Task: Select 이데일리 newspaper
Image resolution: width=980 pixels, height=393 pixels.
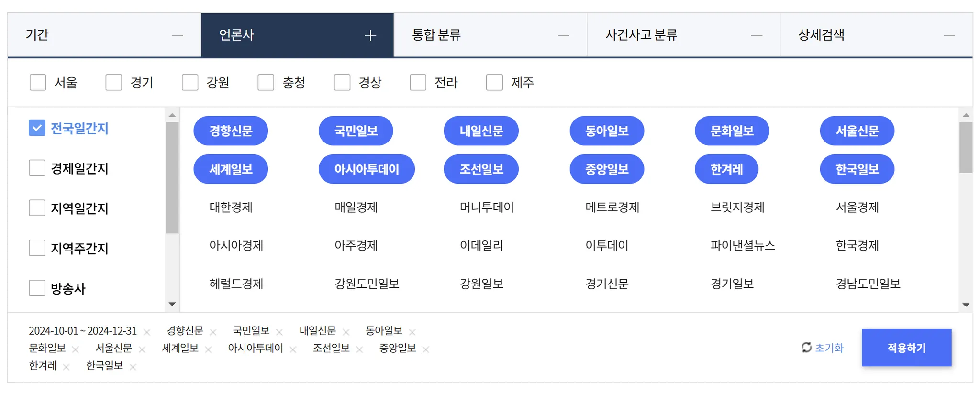Action: (481, 245)
